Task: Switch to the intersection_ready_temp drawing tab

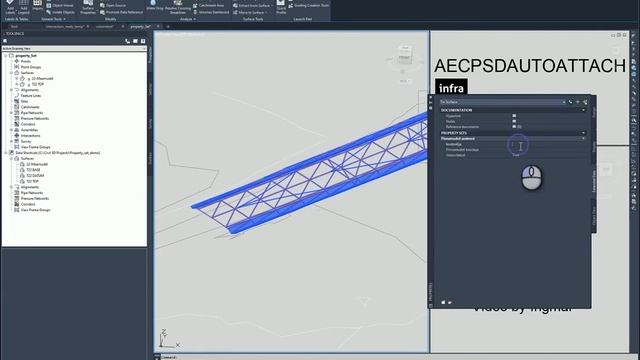Action: click(x=64, y=27)
